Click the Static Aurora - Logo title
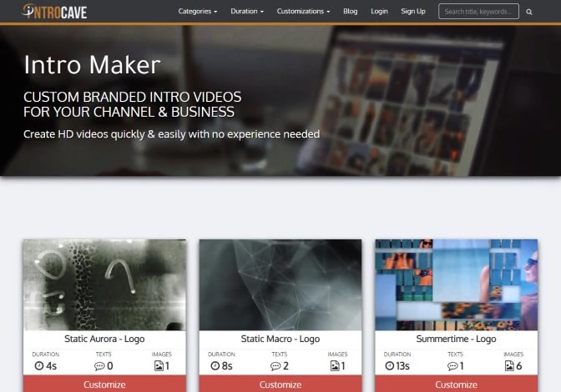 (104, 339)
